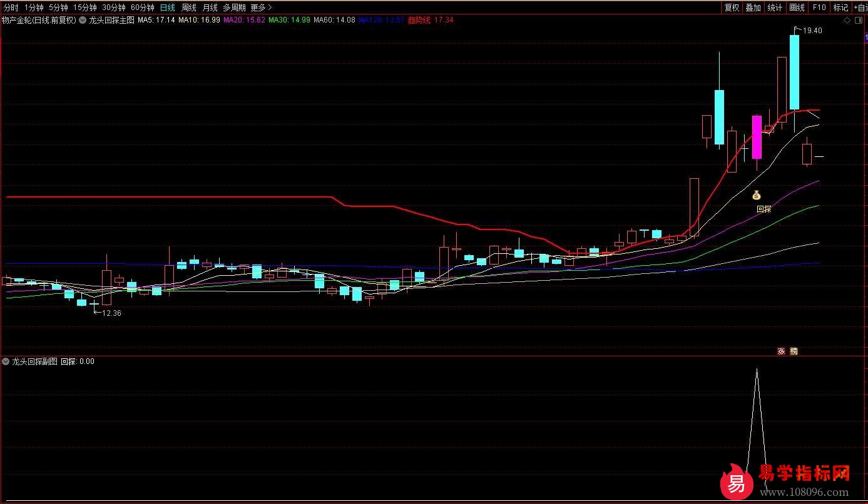
Task: Switch to 日线 daily chart tab
Action: tap(168, 8)
